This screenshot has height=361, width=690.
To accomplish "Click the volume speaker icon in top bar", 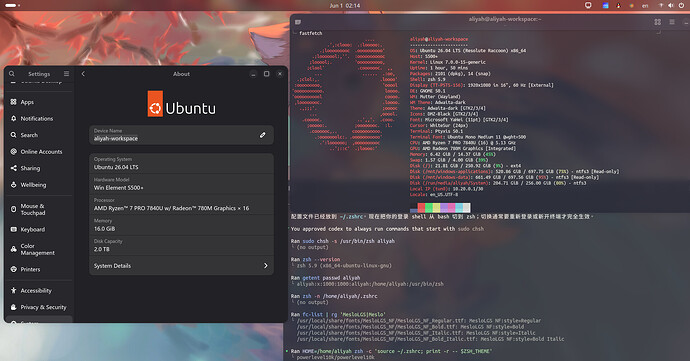I will coord(671,6).
